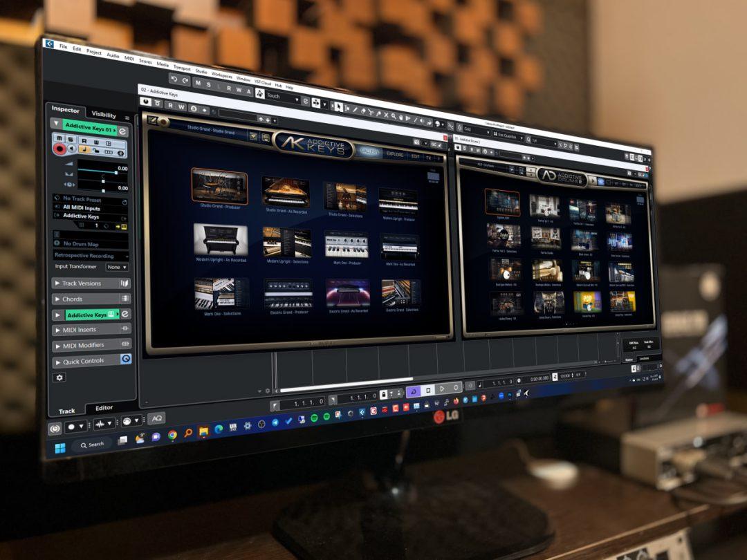The width and height of the screenshot is (747, 560).
Task: Toggle the transport cycle loop button
Action: tap(413, 391)
